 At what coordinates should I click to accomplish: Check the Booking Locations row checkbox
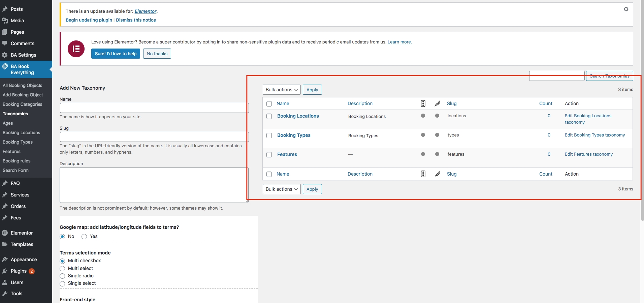(269, 116)
